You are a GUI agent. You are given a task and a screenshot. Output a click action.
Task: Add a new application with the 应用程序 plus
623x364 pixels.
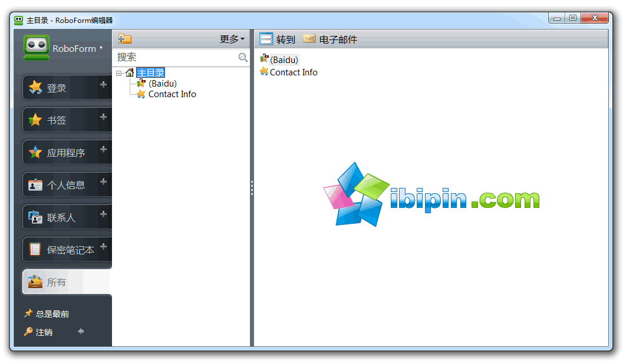click(x=103, y=149)
